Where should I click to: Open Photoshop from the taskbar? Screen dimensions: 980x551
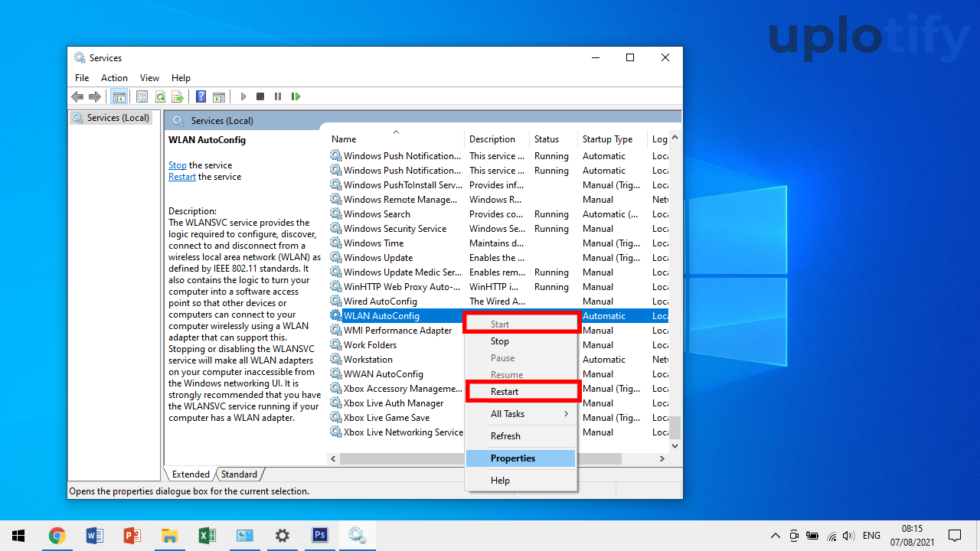coord(319,536)
